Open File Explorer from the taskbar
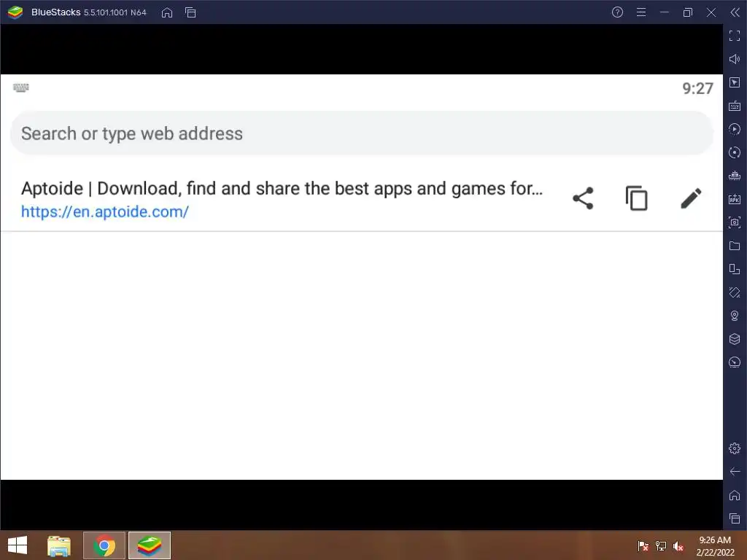This screenshot has height=560, width=747. pos(59,545)
